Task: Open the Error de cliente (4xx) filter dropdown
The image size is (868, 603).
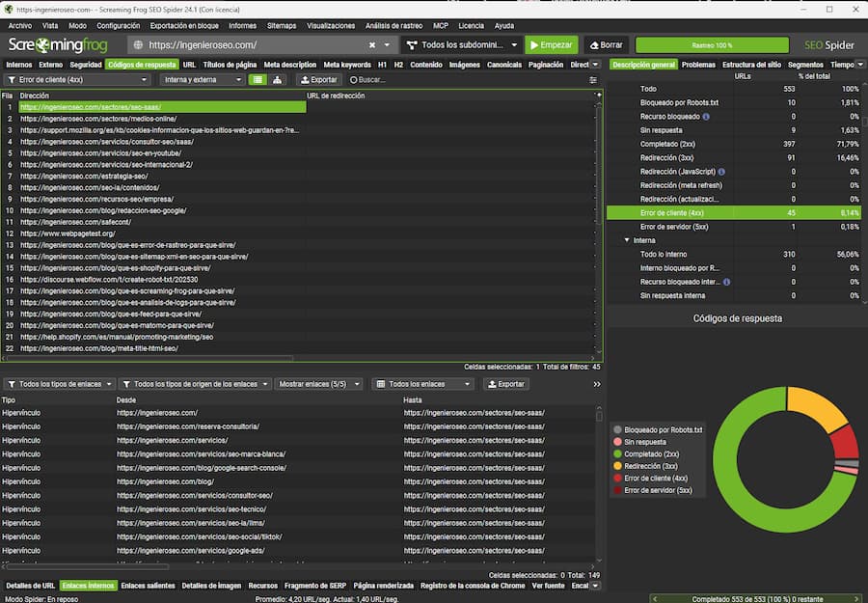Action: coord(77,80)
